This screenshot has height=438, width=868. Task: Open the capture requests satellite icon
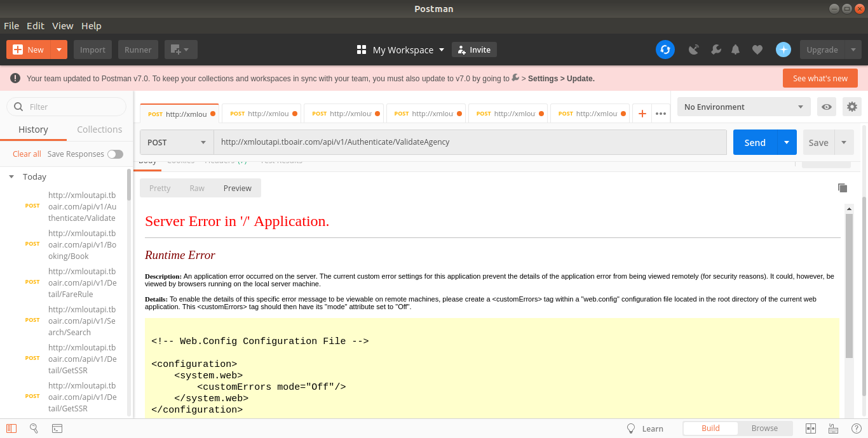point(694,50)
